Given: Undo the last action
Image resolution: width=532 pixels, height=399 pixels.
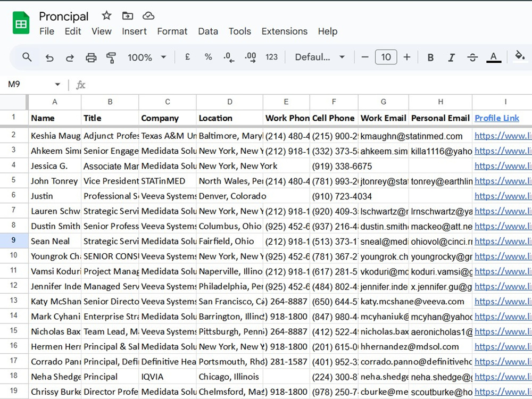Looking at the screenshot, I should coord(49,57).
